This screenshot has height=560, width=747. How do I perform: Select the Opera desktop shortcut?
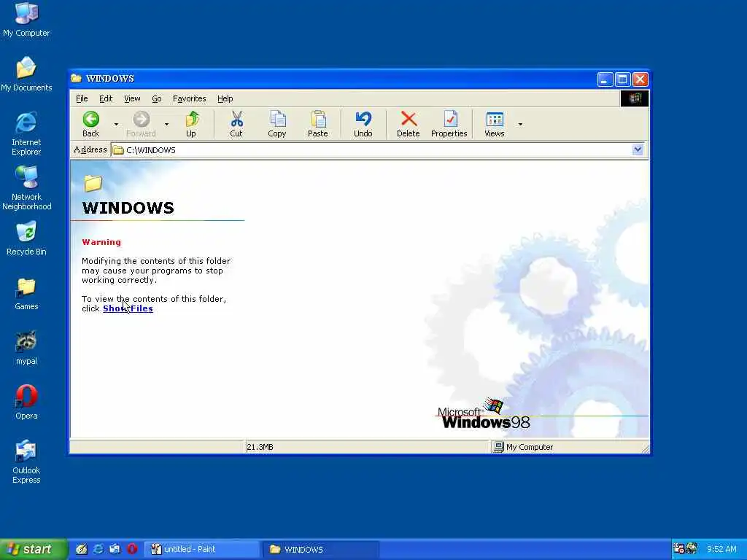[26, 402]
